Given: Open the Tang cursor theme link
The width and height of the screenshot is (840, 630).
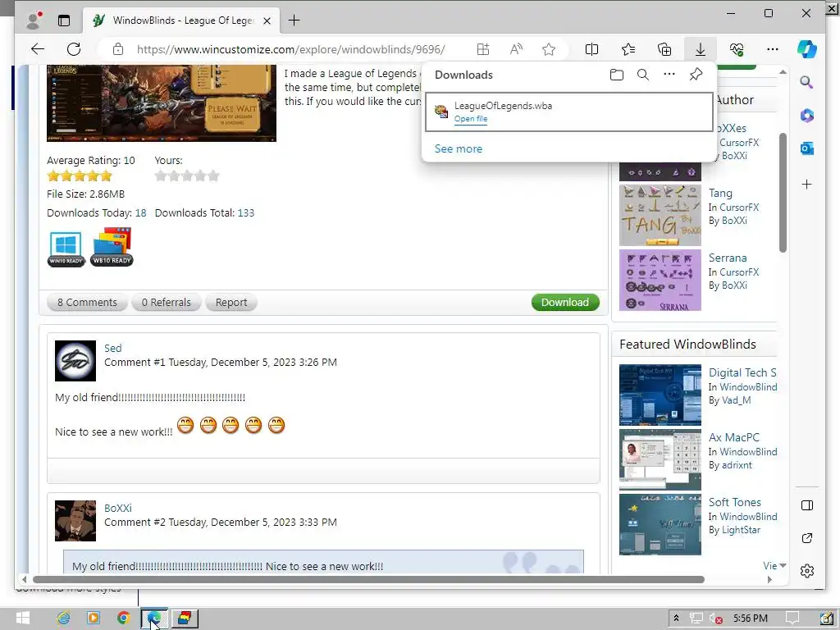Looking at the screenshot, I should [720, 193].
